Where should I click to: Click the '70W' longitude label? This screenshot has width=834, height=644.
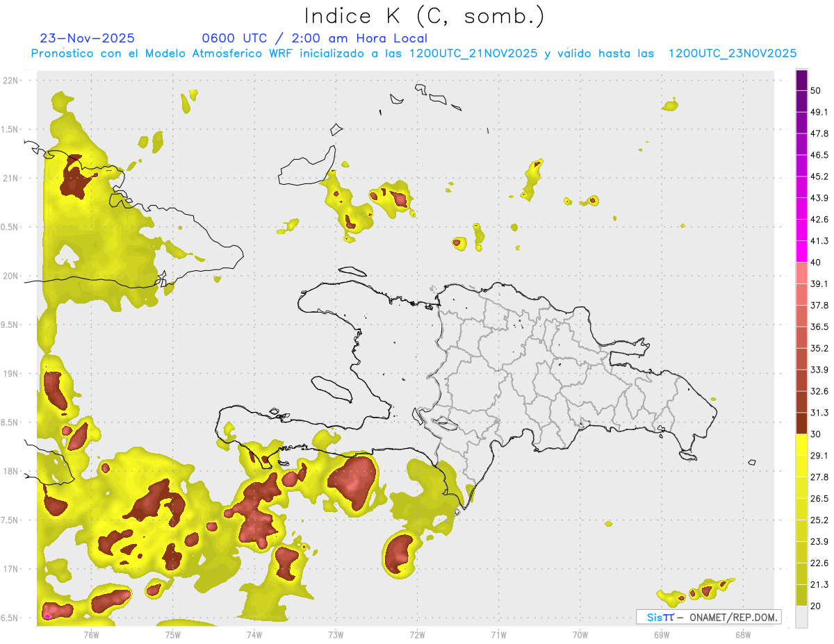580,634
